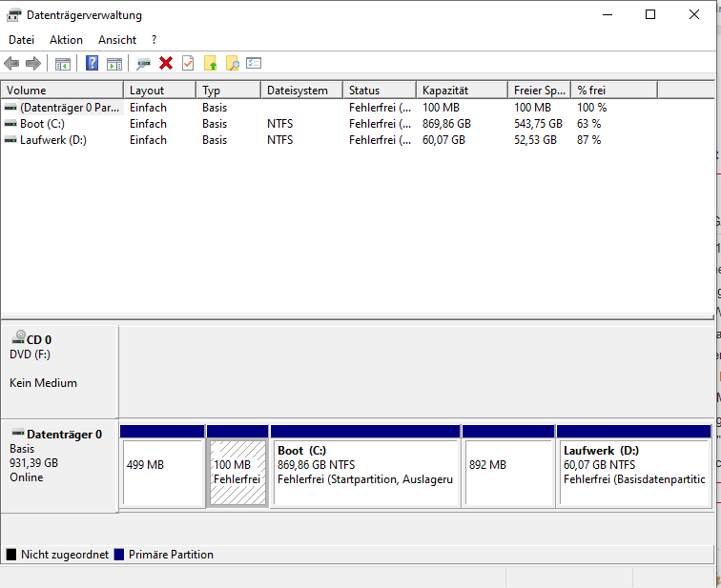The width and height of the screenshot is (721, 588).
Task: Sort by the Dateisystem column header
Action: coord(302,90)
